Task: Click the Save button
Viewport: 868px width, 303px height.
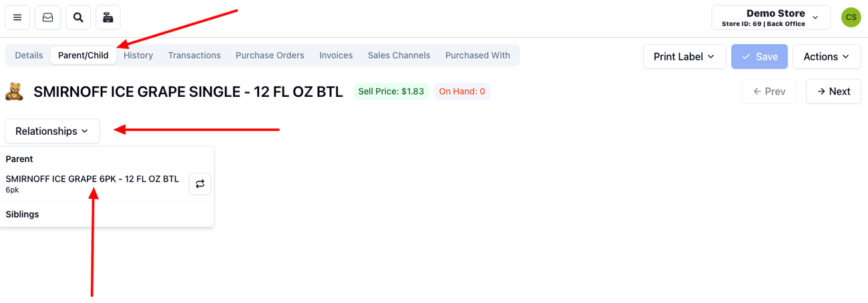Action: (x=760, y=57)
